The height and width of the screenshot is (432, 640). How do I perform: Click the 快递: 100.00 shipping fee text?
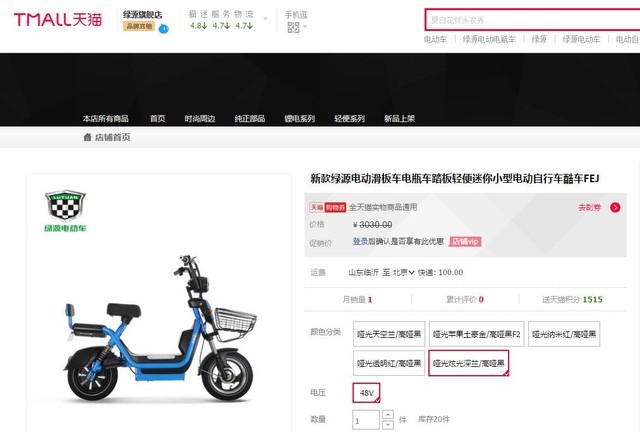click(440, 272)
